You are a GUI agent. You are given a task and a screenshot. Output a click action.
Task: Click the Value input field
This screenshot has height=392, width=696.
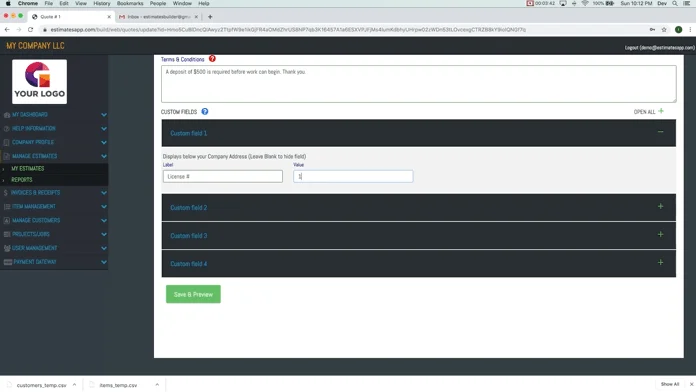(353, 176)
